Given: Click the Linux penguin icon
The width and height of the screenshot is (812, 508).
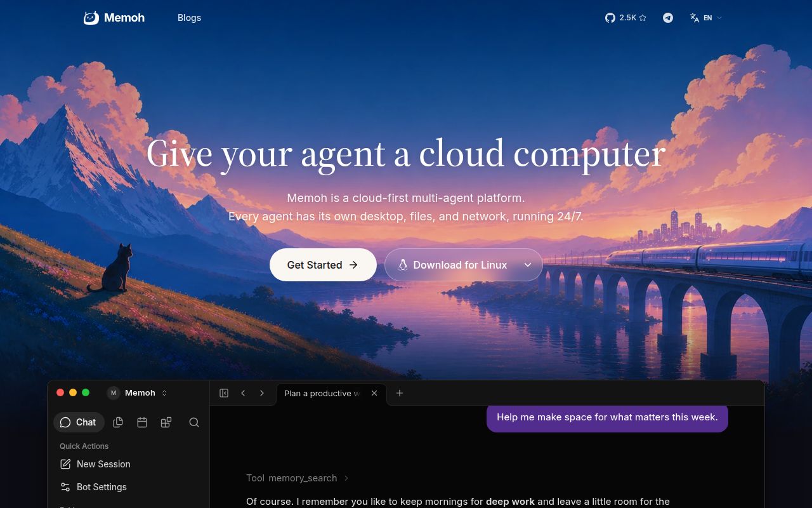Looking at the screenshot, I should point(402,265).
